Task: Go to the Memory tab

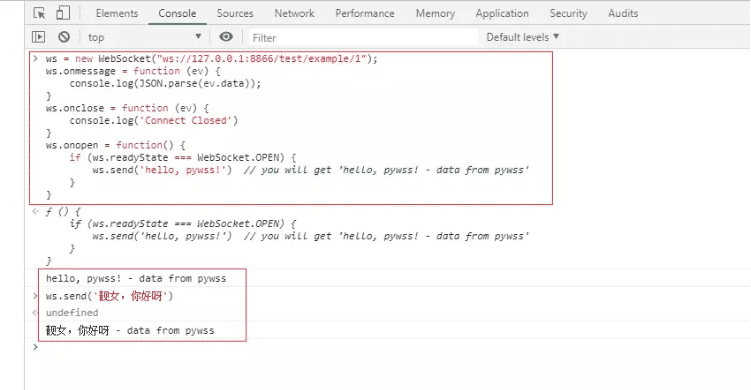Action: tap(435, 13)
